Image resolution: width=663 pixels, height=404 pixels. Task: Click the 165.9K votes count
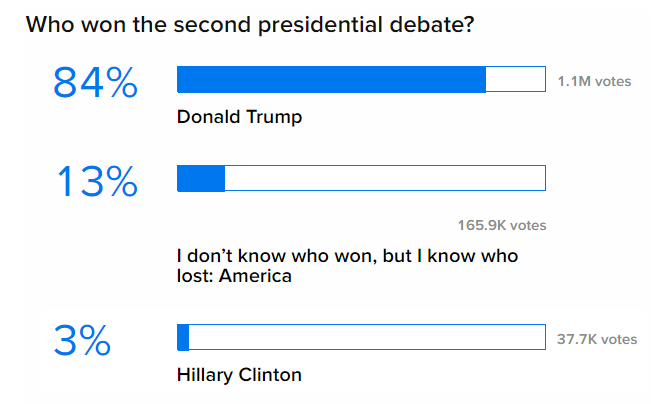[502, 225]
